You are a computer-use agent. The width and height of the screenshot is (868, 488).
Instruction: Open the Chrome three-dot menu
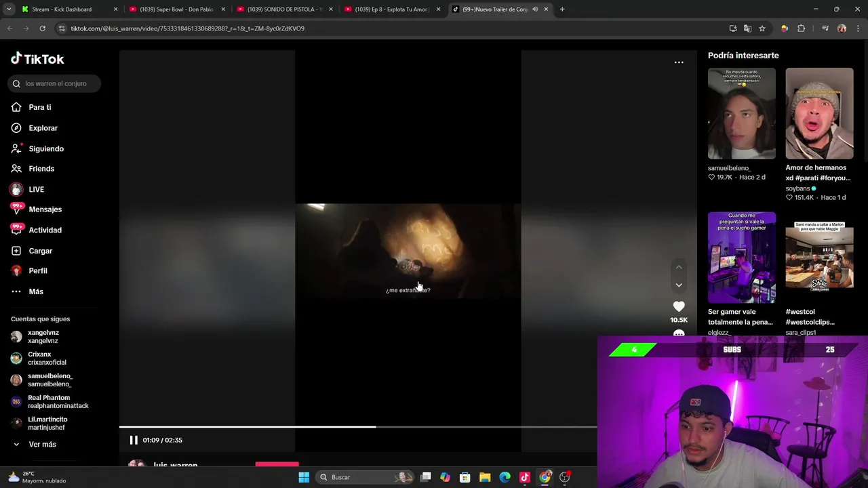[x=859, y=28]
